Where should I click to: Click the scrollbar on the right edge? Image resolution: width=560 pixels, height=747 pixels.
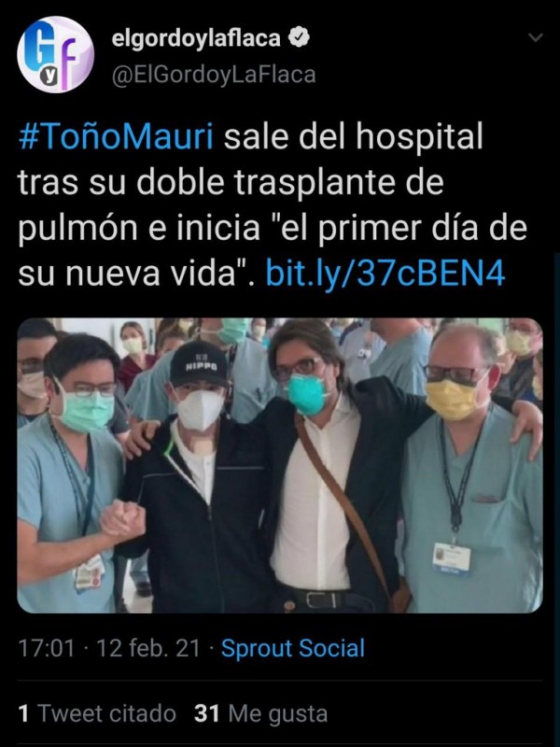tap(556, 429)
